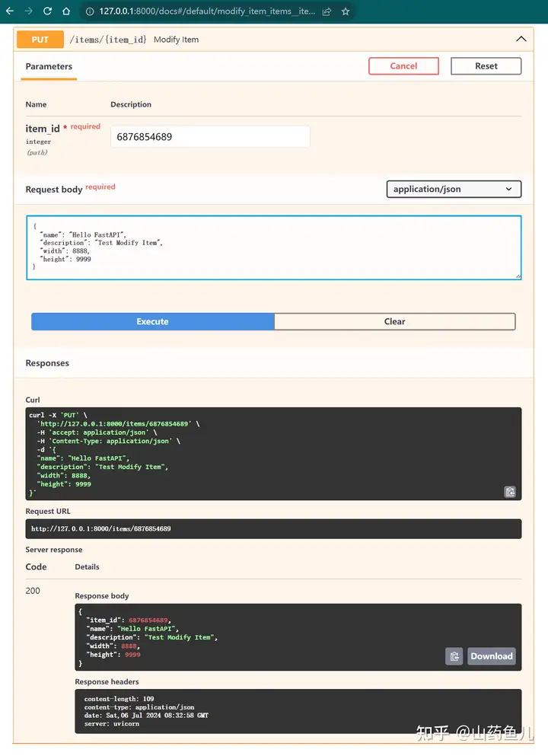Image resolution: width=548 pixels, height=756 pixels.
Task: Edit the request body JSON textarea
Action: (x=274, y=248)
